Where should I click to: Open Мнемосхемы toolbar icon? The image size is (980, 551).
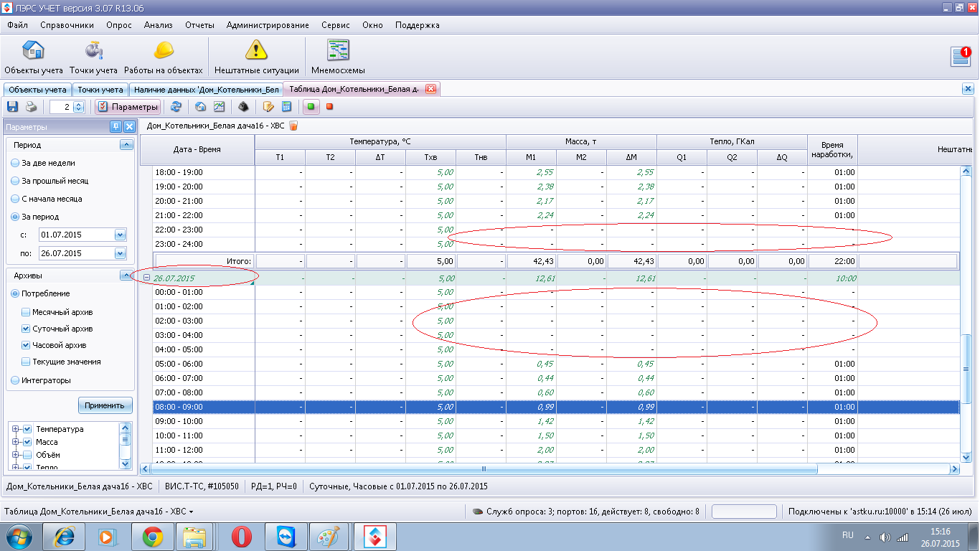tap(338, 57)
